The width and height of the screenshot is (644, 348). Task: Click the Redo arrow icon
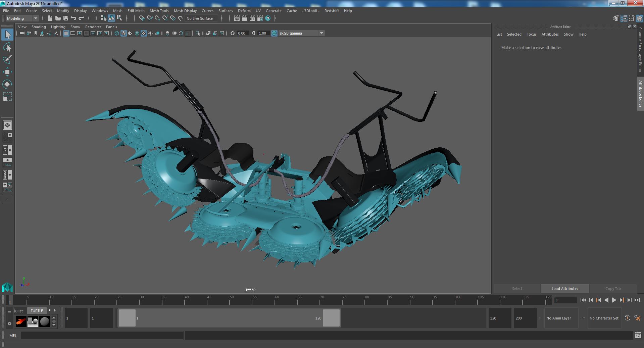pyautogui.click(x=81, y=18)
